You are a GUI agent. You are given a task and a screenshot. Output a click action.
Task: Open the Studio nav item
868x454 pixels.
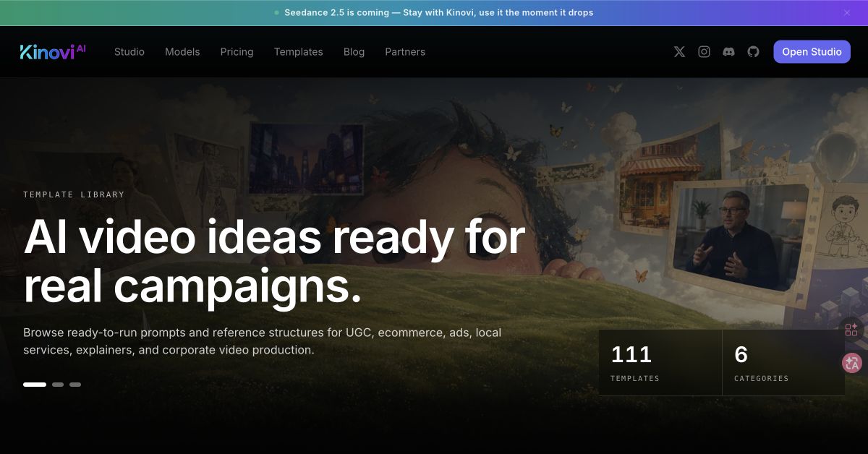129,52
